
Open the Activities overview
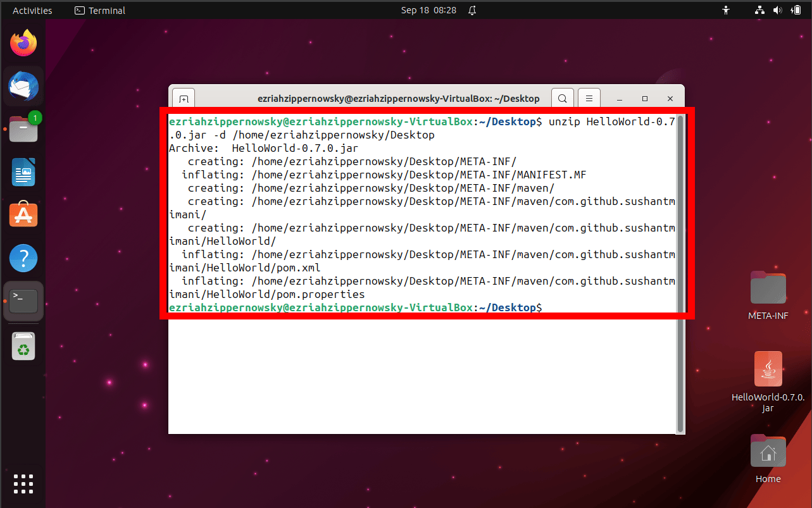click(32, 10)
